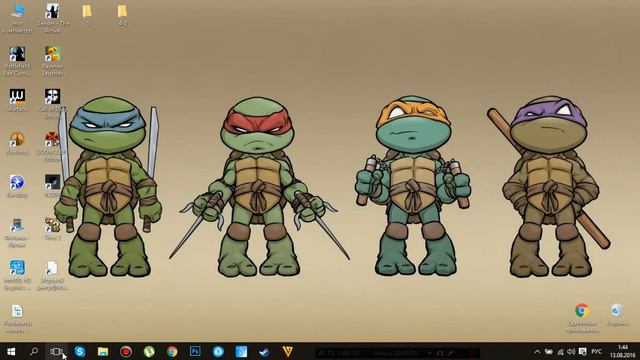
Task: Select the computer-with-arrow shortcut icon
Action: (x=17, y=233)
